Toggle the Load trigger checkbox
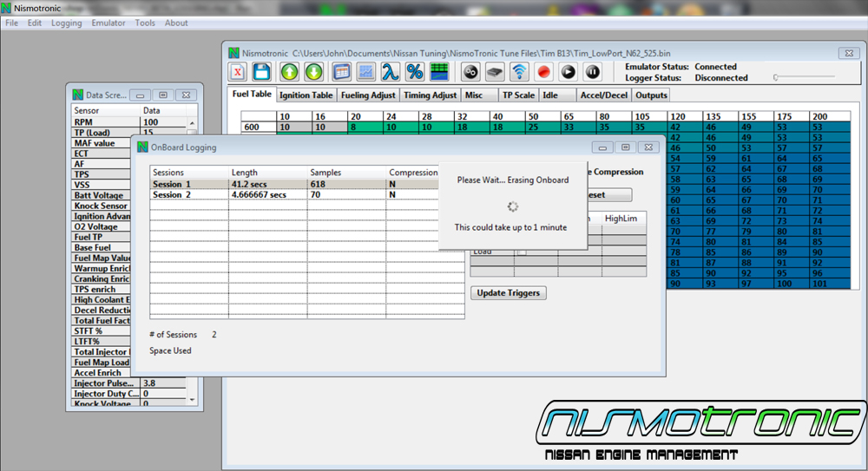The height and width of the screenshot is (471, 868). 522,252
